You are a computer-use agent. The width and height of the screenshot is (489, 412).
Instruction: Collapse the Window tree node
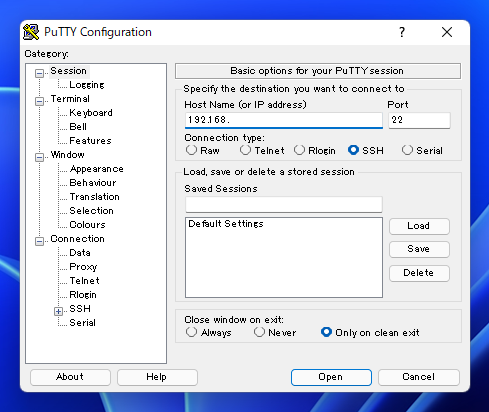39,157
